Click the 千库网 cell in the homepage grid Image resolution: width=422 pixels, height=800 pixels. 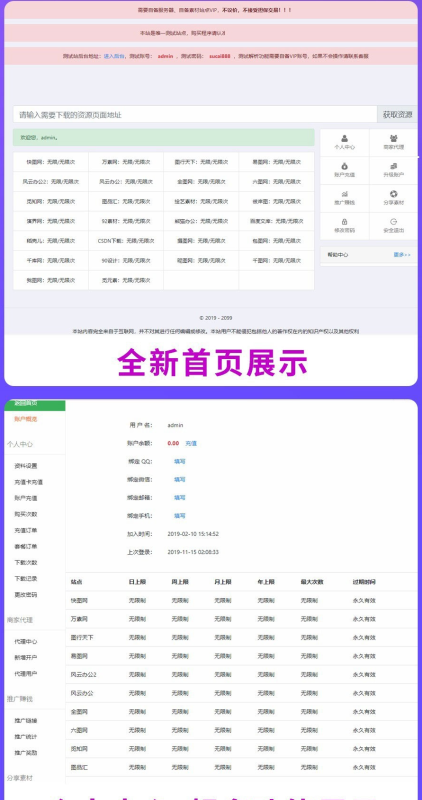pos(51,261)
